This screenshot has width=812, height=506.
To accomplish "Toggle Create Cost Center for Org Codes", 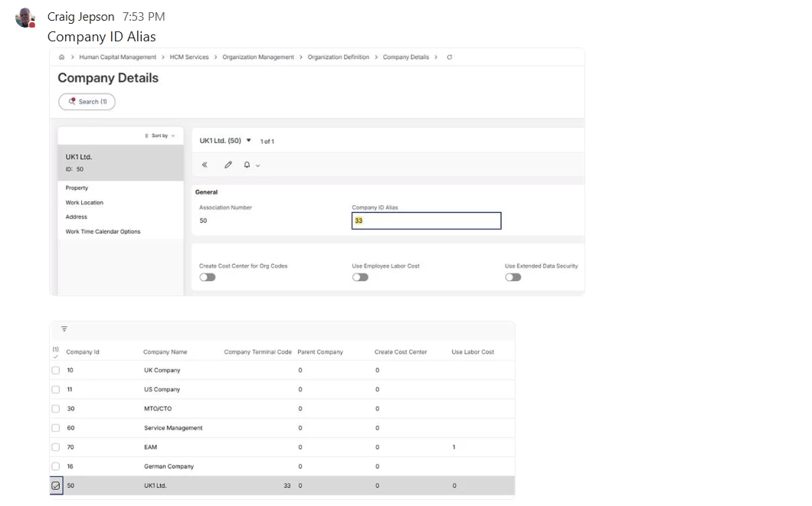I will pos(208,277).
